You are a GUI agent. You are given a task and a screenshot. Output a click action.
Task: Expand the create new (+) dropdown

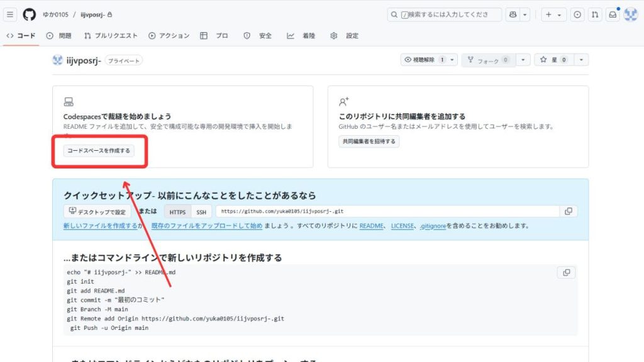553,14
